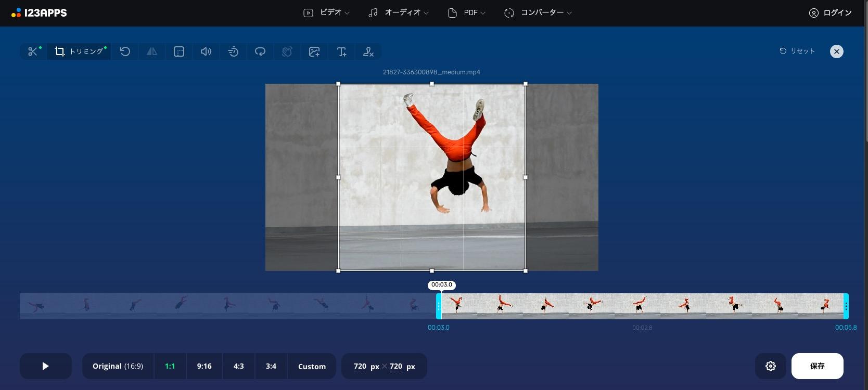Screen dimensions: 868x390
Task: Open the ビデオ menu
Action: point(326,13)
